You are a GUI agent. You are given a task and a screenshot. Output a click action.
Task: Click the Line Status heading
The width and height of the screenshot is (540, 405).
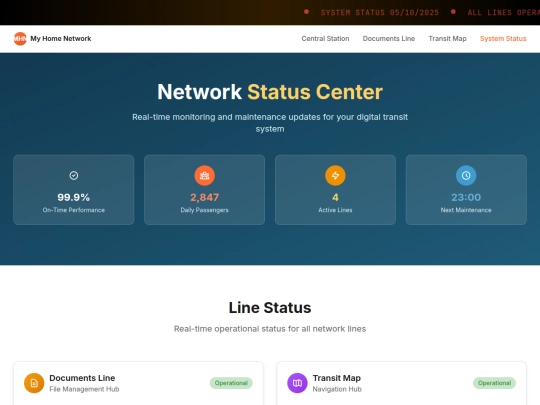pyautogui.click(x=270, y=308)
